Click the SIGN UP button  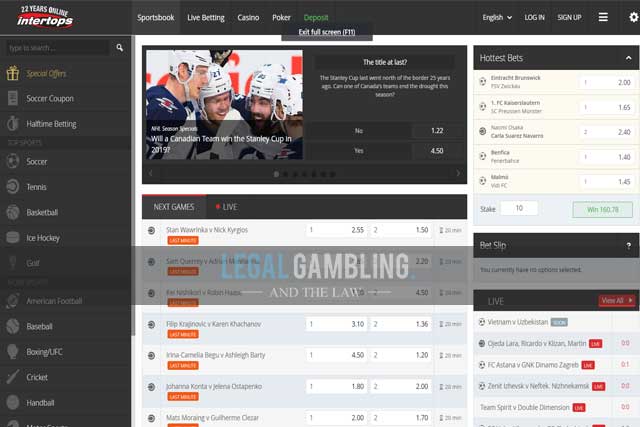pyautogui.click(x=569, y=18)
